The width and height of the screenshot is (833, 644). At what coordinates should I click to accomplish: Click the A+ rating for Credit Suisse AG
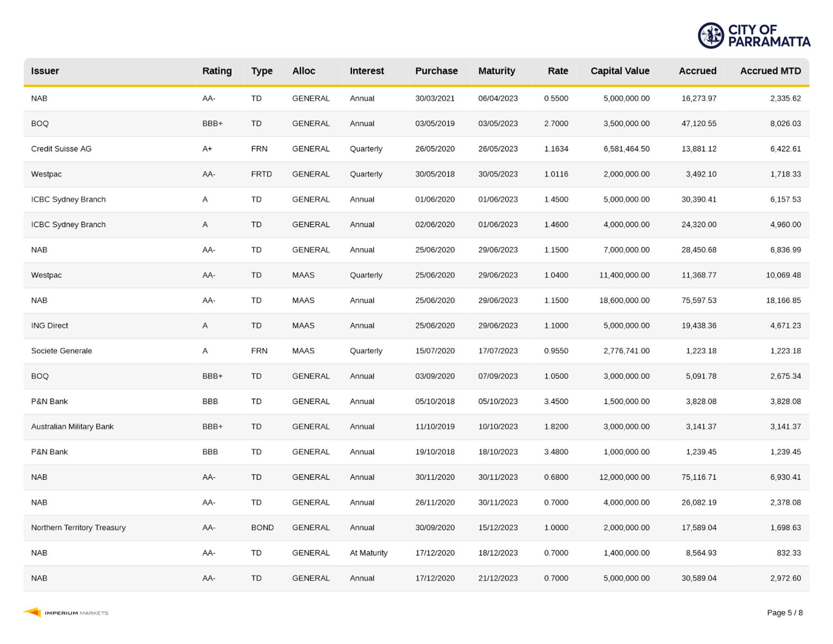tap(207, 149)
